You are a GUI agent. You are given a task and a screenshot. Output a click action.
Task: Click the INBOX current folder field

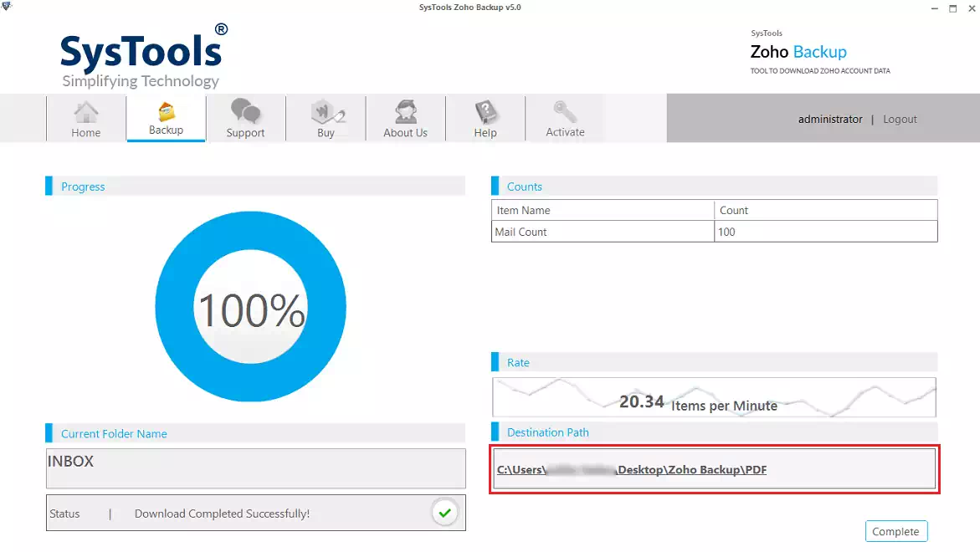pyautogui.click(x=255, y=468)
